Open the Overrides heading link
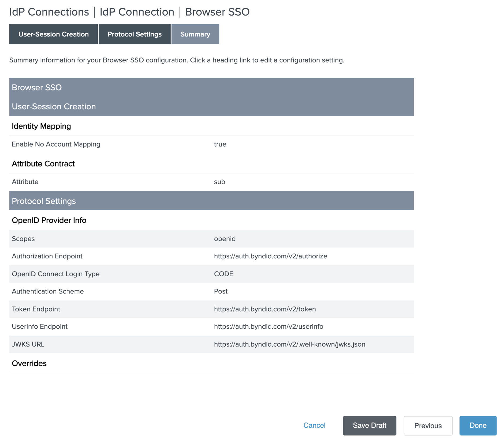Image resolution: width=504 pixels, height=442 pixels. [29, 363]
